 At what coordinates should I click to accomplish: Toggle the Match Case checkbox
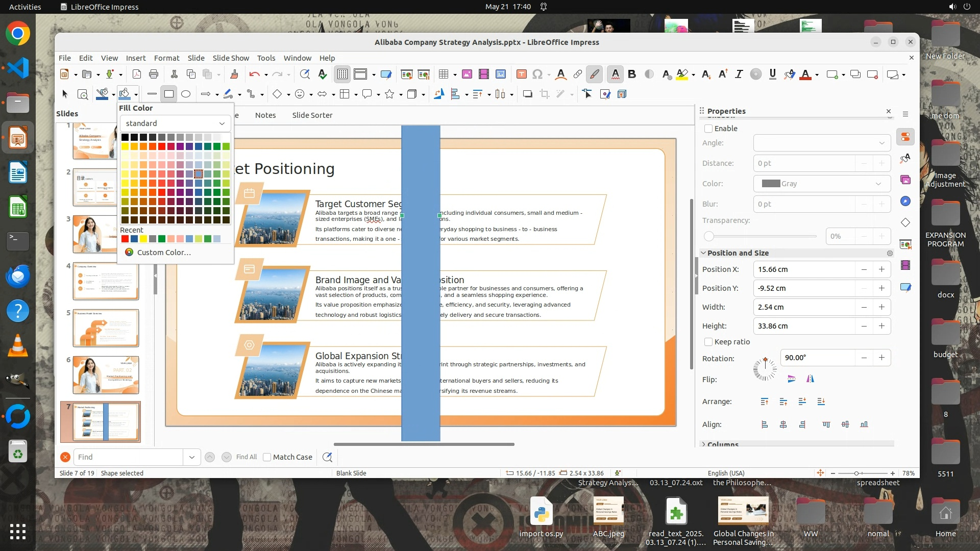point(267,457)
